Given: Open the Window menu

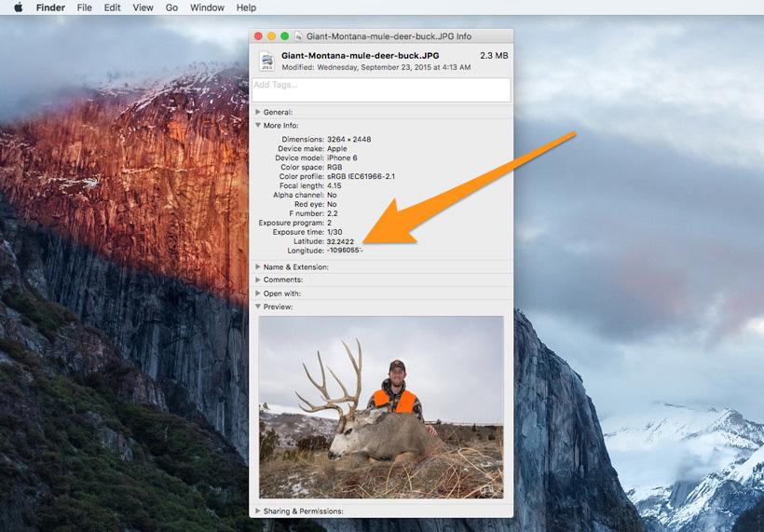Looking at the screenshot, I should pyautogui.click(x=207, y=7).
